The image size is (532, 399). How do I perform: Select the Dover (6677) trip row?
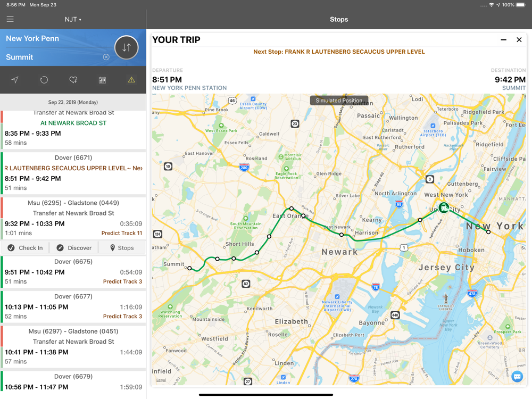[x=73, y=307]
